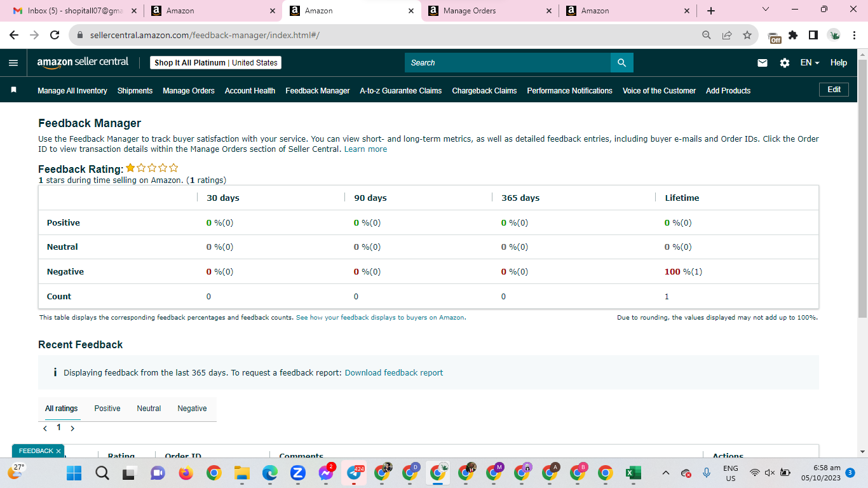Image resolution: width=868 pixels, height=488 pixels.
Task: Click the Edit button on the navigation bar
Action: [x=834, y=90]
